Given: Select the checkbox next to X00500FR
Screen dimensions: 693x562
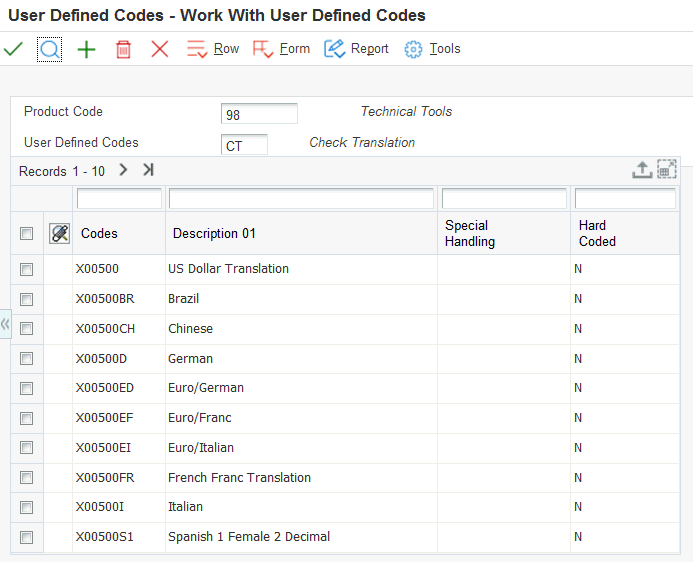Looking at the screenshot, I should 27,478.
